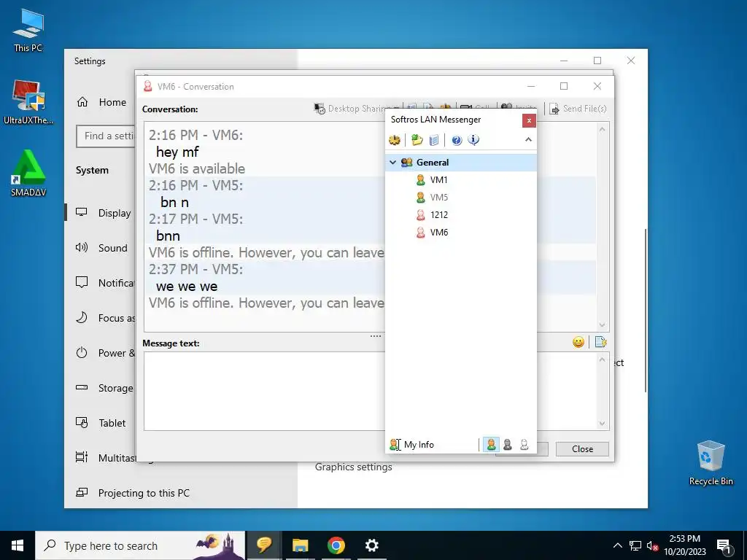Open the message history notebook icon
Viewport: 747px width, 560px height.
pyautogui.click(x=434, y=140)
